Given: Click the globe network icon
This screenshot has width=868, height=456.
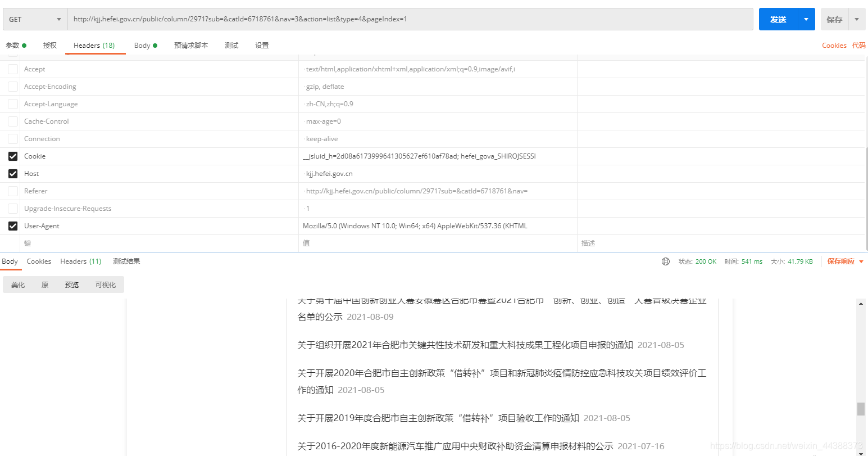Looking at the screenshot, I should pyautogui.click(x=666, y=261).
